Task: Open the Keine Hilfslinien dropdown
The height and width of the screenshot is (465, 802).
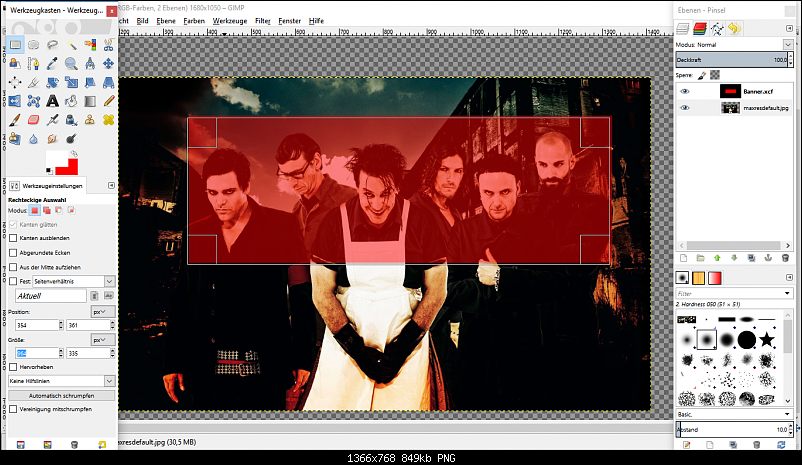Action: click(61, 381)
